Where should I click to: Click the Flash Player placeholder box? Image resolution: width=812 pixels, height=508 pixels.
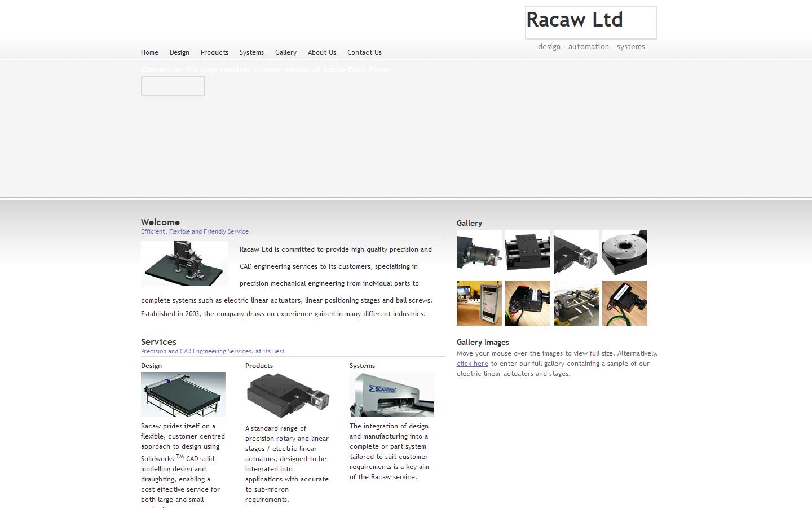click(173, 86)
